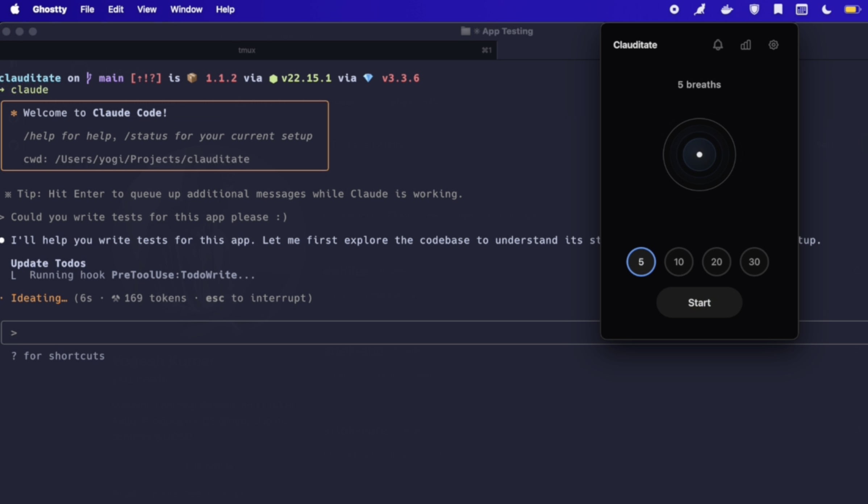This screenshot has width=868, height=504.
Task: Click the bookmark icon in menu bar
Action: [x=778, y=9]
